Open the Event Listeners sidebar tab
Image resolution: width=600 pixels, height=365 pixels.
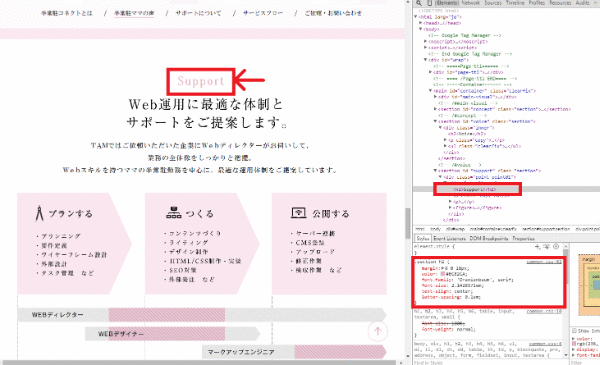coord(449,238)
